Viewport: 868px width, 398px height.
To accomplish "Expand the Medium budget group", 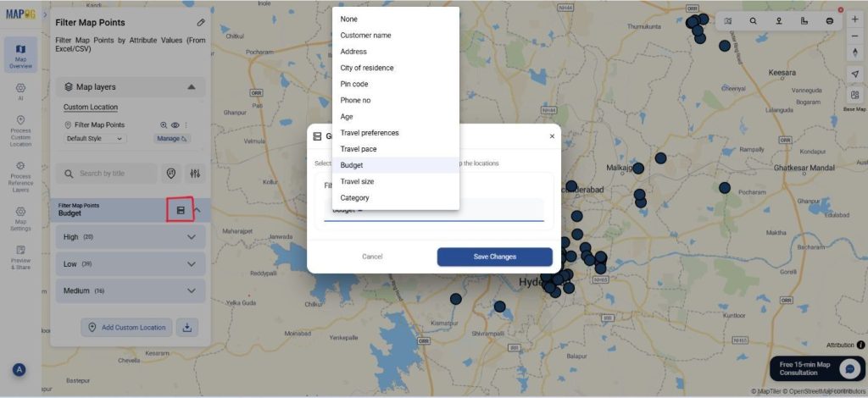I will 192,290.
